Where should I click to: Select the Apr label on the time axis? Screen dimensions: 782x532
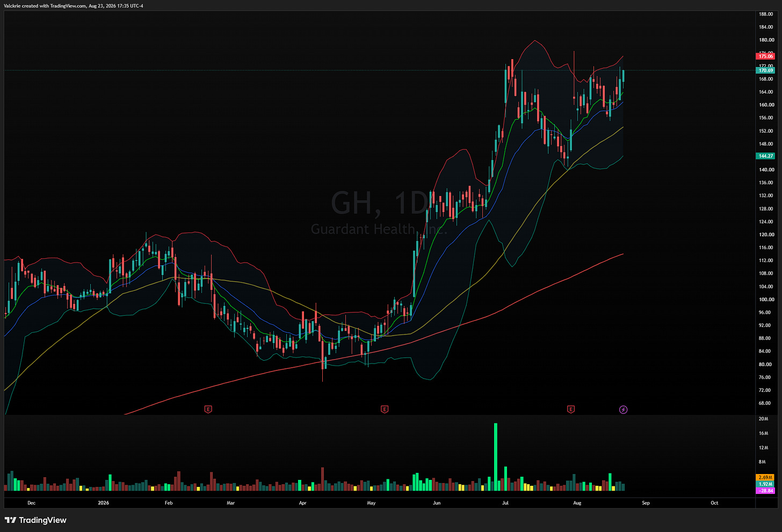[303, 503]
